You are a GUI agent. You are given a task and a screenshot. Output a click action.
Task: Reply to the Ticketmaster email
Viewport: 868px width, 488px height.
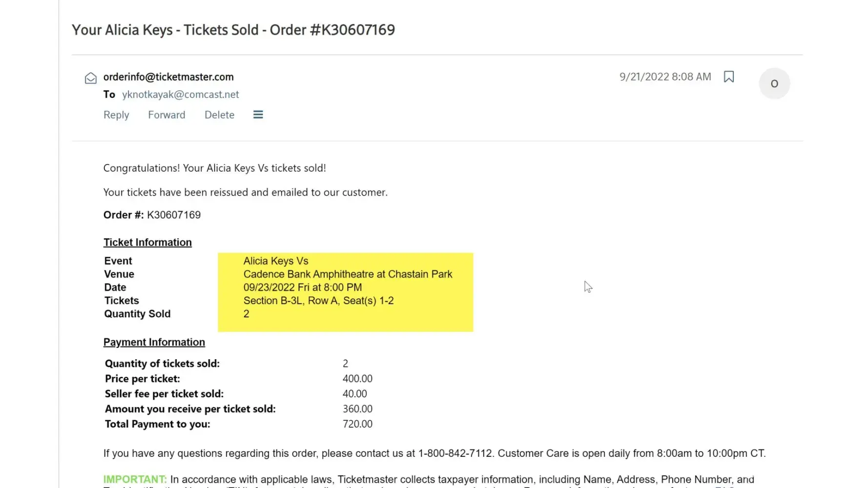click(x=116, y=115)
